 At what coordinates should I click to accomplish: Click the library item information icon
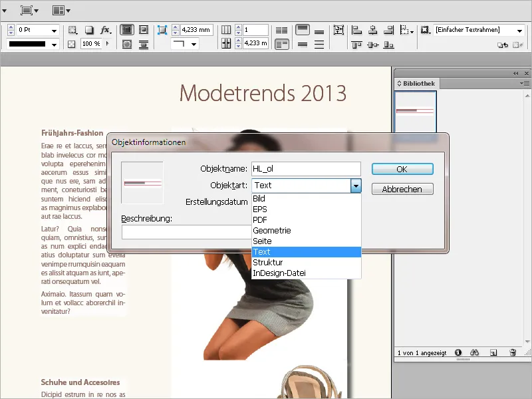pos(458,352)
